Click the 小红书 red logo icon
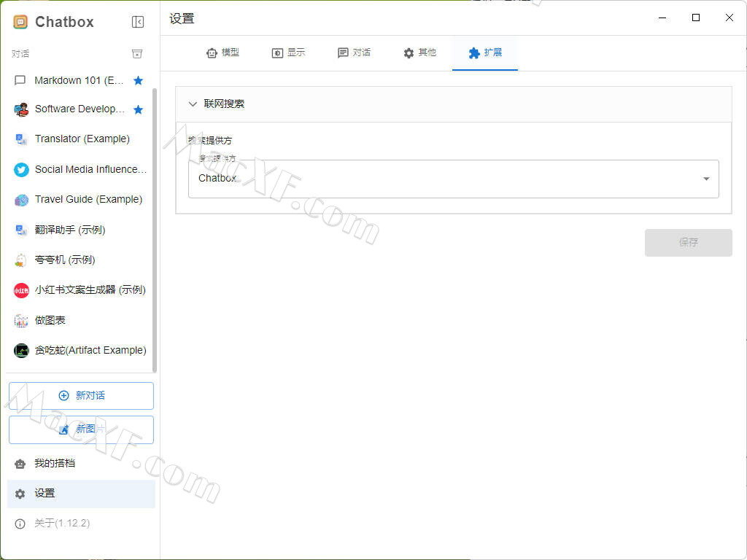This screenshot has height=560, width=747. tap(21, 290)
